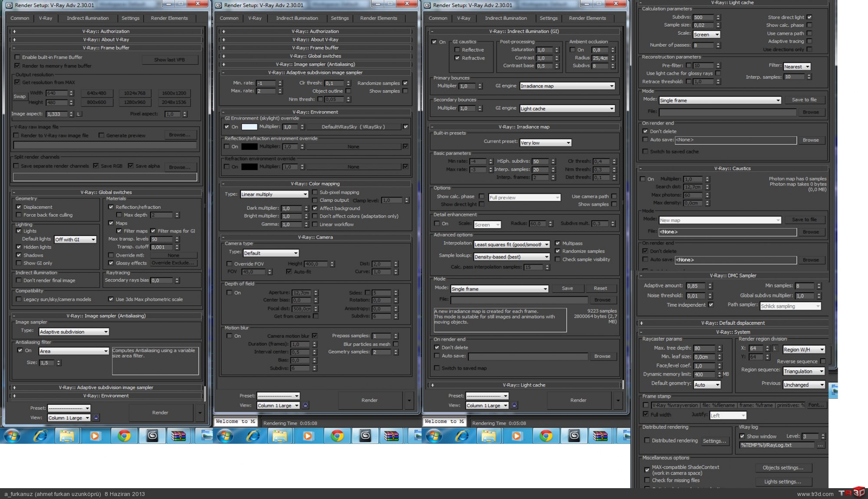Image resolution: width=868 pixels, height=499 pixels.
Task: Click the Lights settings... button
Action: 783,482
